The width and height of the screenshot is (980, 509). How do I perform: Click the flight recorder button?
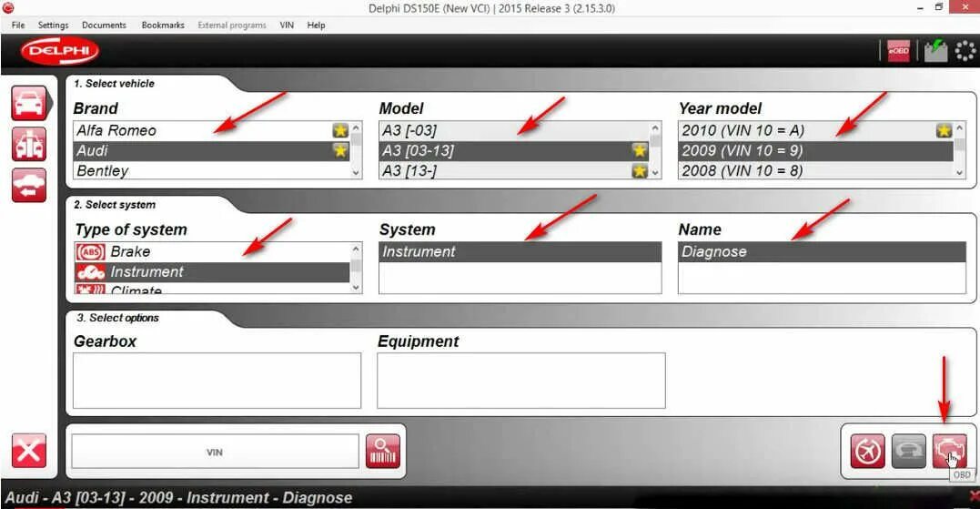[x=867, y=451]
